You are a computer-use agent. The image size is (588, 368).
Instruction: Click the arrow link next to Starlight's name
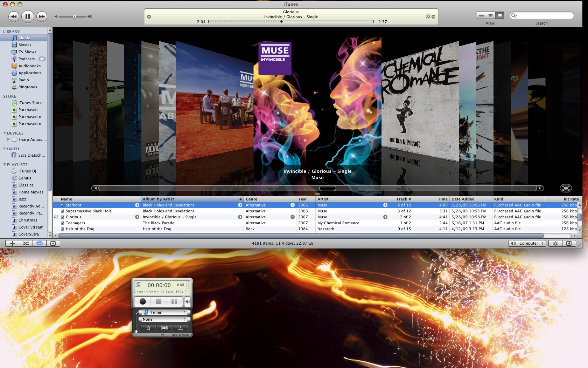pyautogui.click(x=137, y=205)
